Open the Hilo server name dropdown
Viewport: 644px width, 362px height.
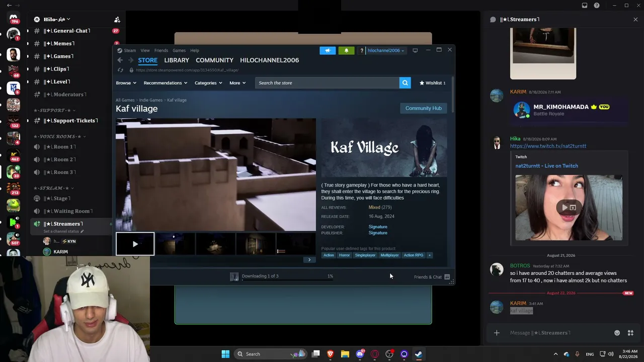point(57,20)
